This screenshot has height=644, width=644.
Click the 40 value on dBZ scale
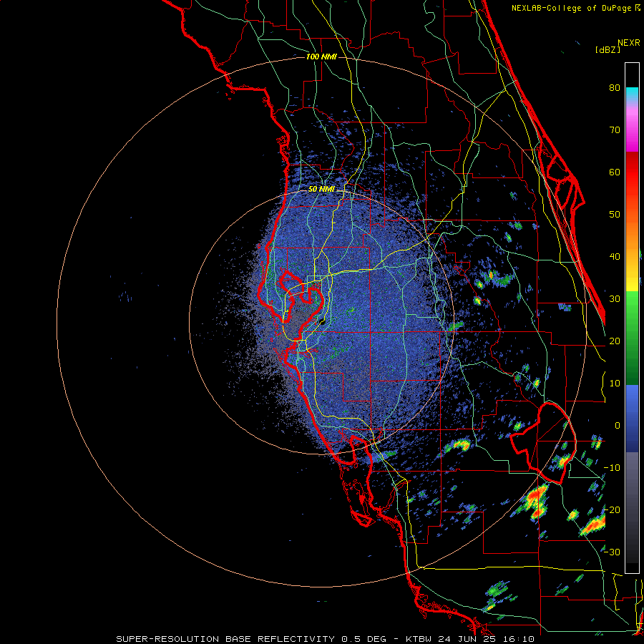point(615,257)
